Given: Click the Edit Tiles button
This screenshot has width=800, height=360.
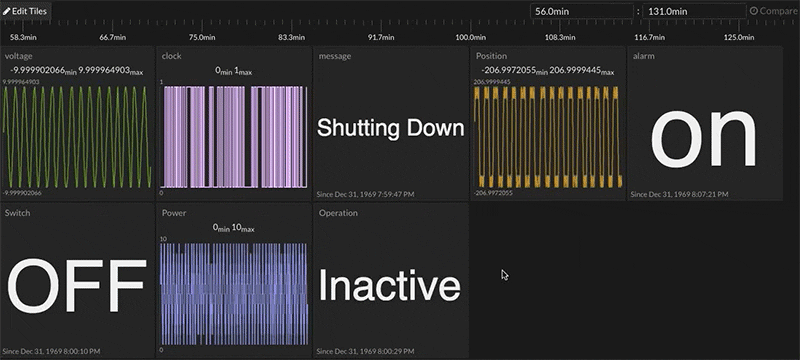Looking at the screenshot, I should [x=26, y=11].
